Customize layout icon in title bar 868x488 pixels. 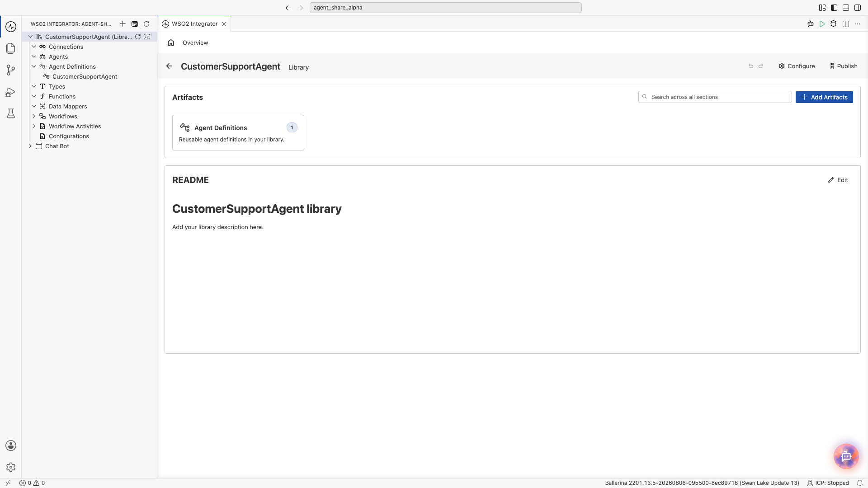point(822,8)
